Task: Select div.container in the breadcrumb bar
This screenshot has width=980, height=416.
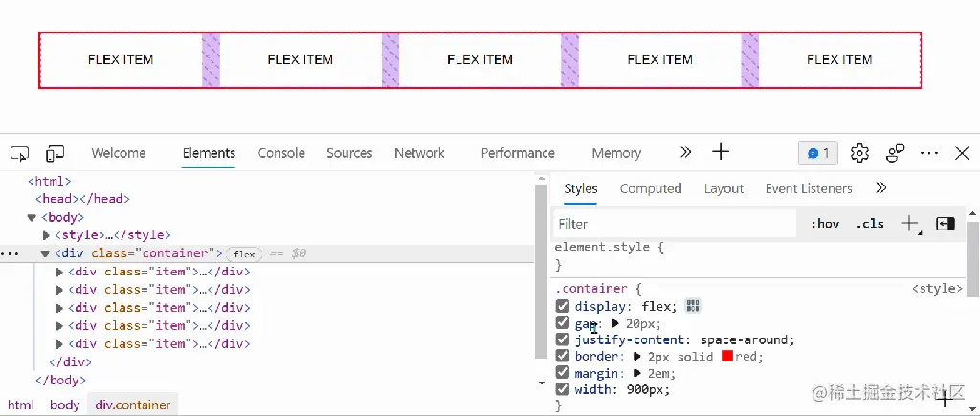Action: (x=132, y=405)
